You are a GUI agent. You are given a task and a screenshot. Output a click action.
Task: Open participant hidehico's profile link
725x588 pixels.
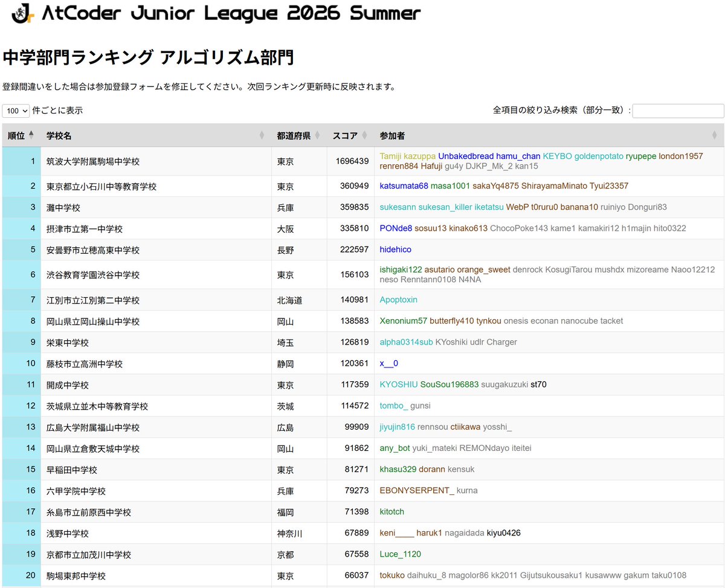(395, 250)
